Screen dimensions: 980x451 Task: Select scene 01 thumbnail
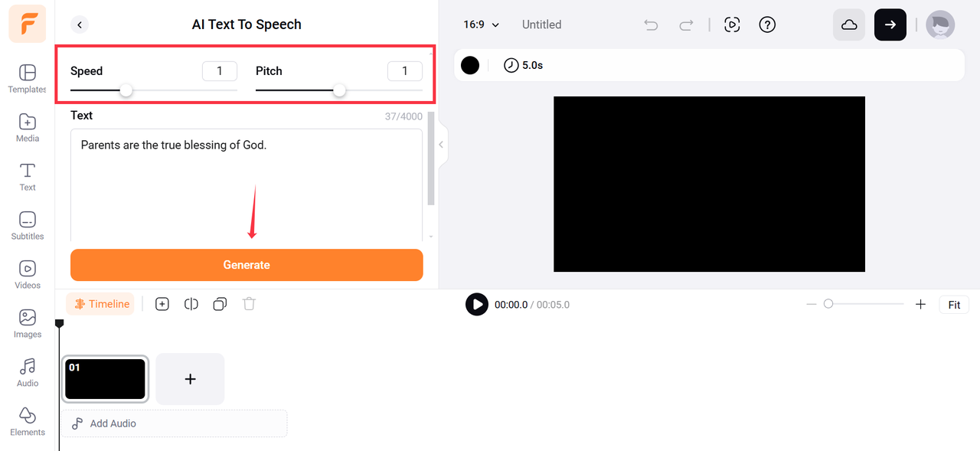105,379
